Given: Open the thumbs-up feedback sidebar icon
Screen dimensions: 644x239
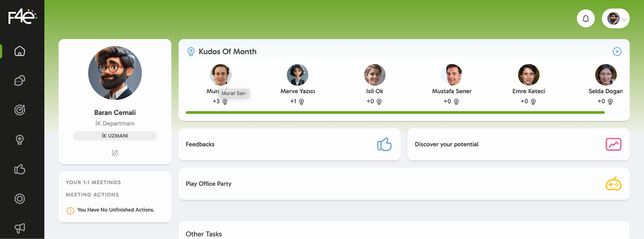Looking at the screenshot, I should 19,169.
